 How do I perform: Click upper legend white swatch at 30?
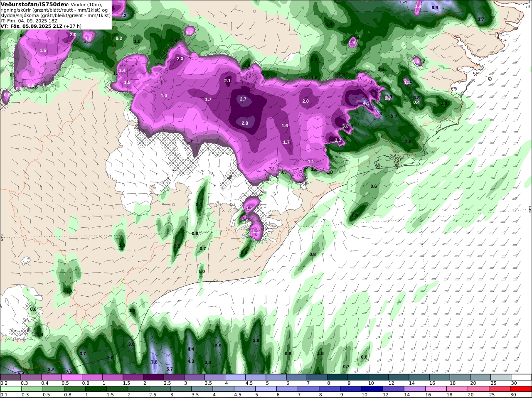[521, 377]
